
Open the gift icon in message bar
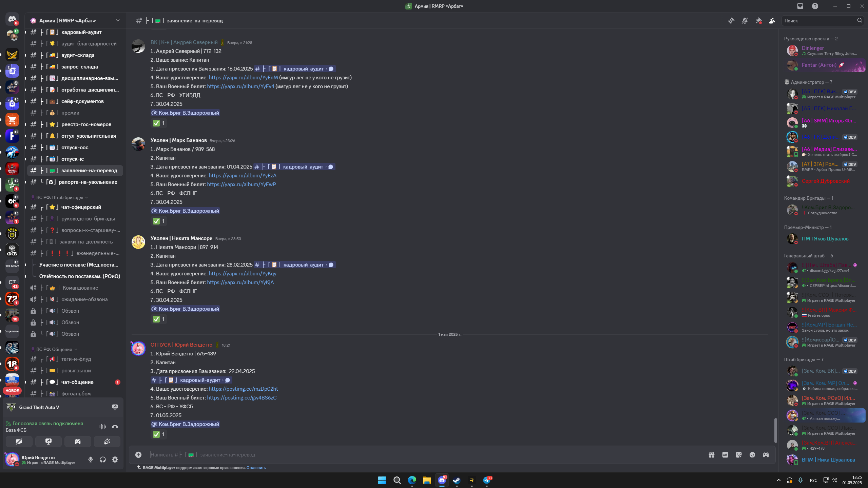712,455
